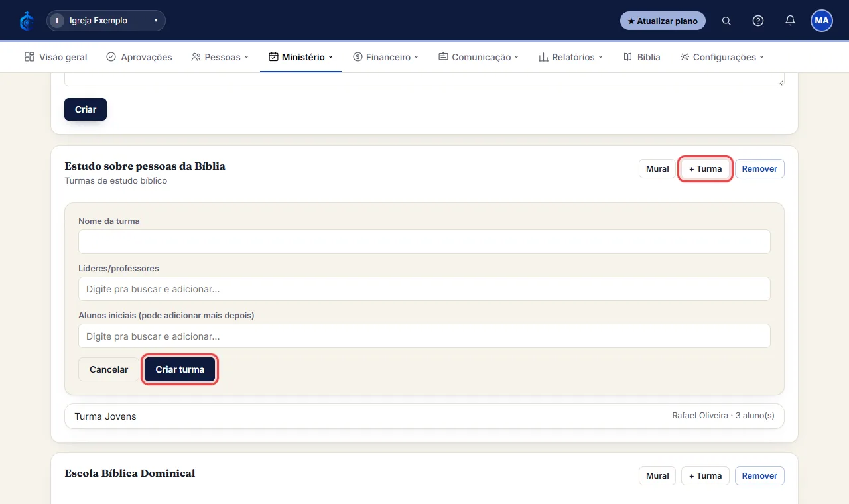Viewport: 849px width, 504px height.
Task: Open Mural for Escola Bíblica Dominical
Action: click(x=657, y=475)
